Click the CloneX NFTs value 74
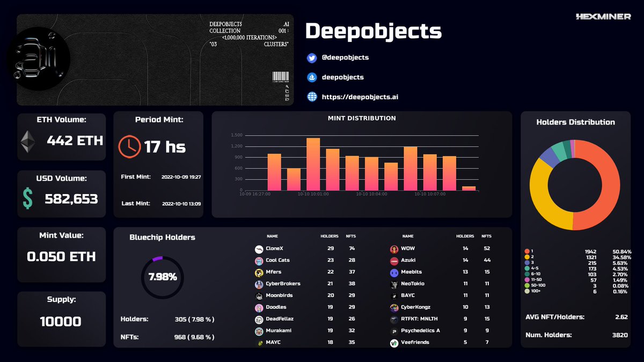 pos(352,249)
